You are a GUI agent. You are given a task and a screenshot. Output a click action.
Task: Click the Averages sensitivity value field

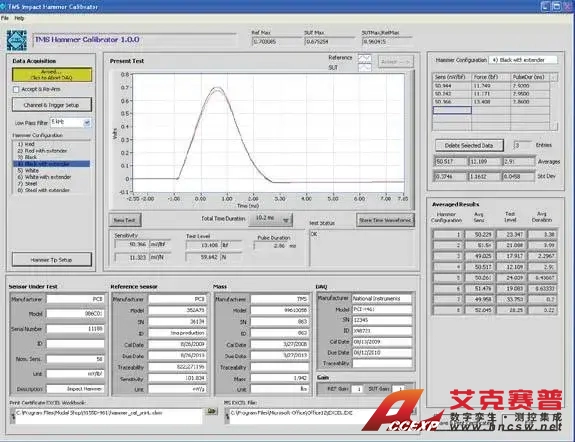click(x=450, y=161)
